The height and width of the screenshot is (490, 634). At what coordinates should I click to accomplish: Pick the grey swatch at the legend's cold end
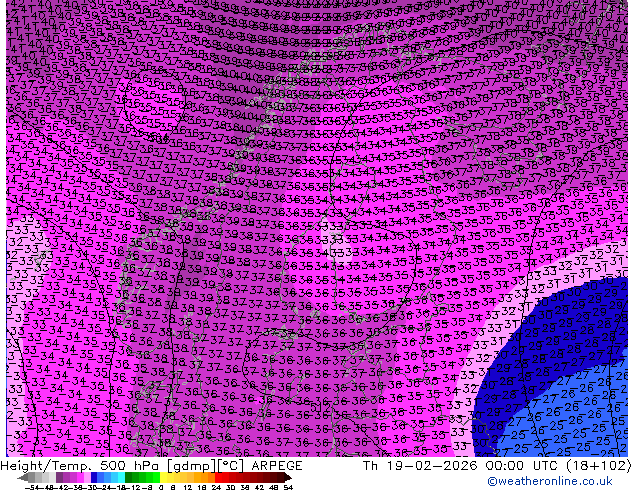point(32,477)
